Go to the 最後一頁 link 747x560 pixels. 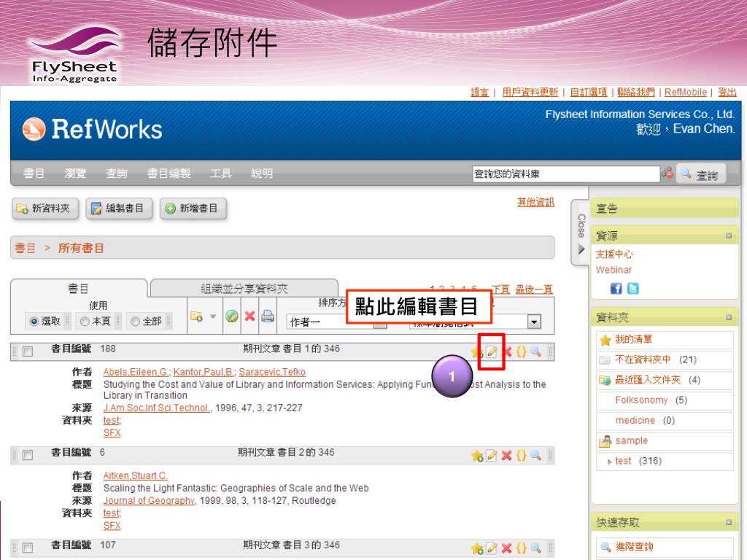coord(533,289)
